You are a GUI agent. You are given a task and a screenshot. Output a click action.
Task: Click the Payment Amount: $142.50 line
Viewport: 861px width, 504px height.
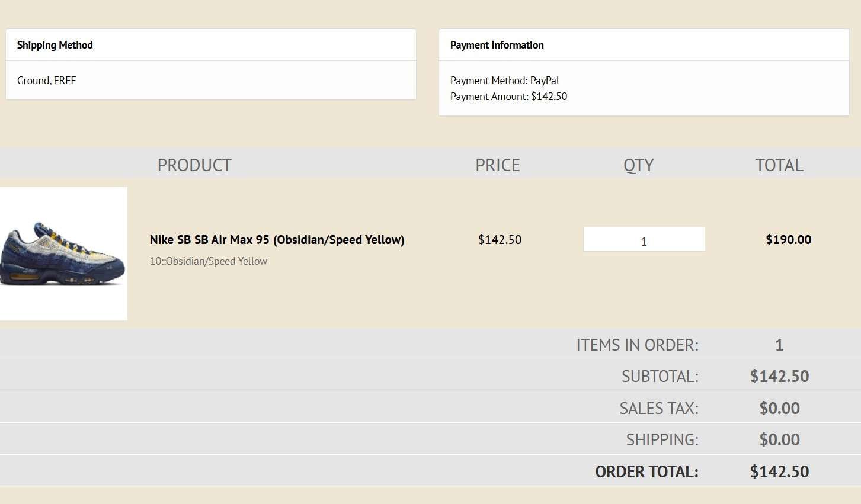pos(508,97)
